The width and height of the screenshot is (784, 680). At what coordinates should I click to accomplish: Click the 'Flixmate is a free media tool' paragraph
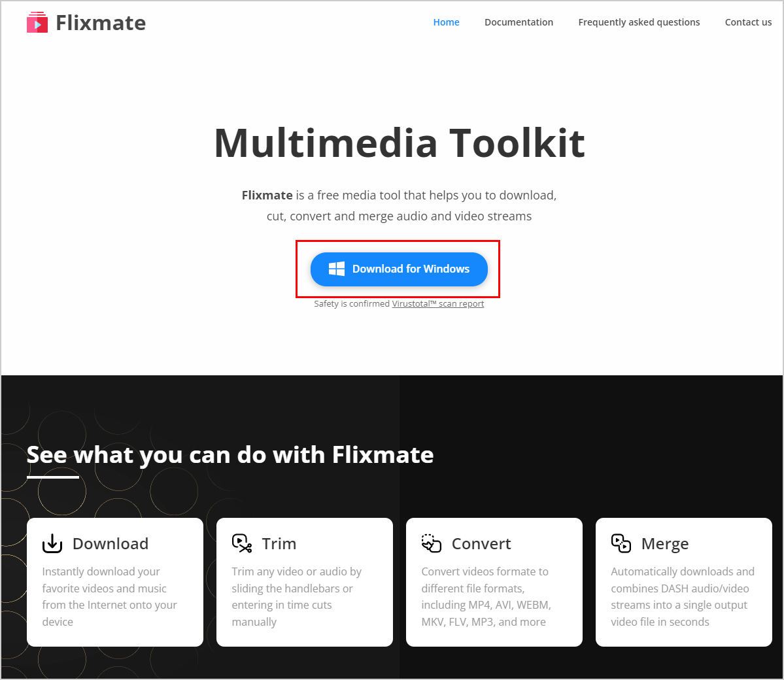(x=399, y=205)
